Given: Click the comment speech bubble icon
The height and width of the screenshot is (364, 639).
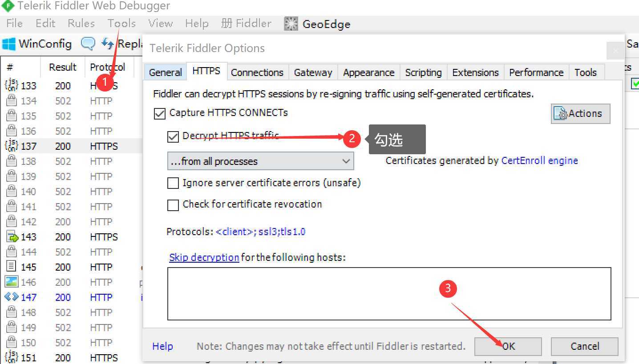Looking at the screenshot, I should pos(88,44).
